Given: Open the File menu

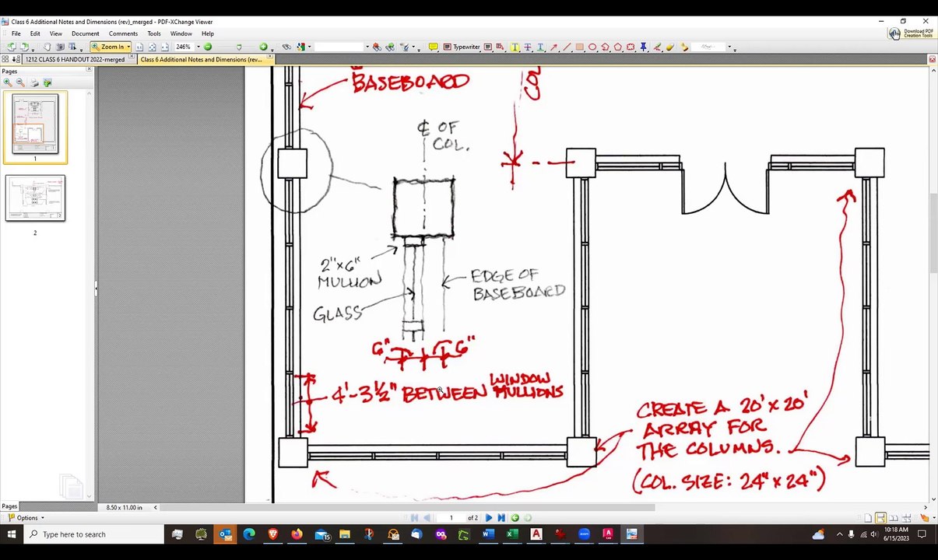Looking at the screenshot, I should tap(16, 33).
